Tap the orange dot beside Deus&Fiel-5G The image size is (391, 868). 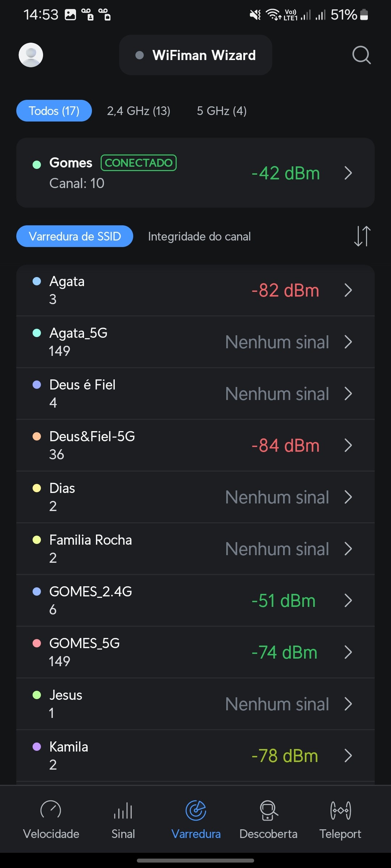tap(37, 436)
